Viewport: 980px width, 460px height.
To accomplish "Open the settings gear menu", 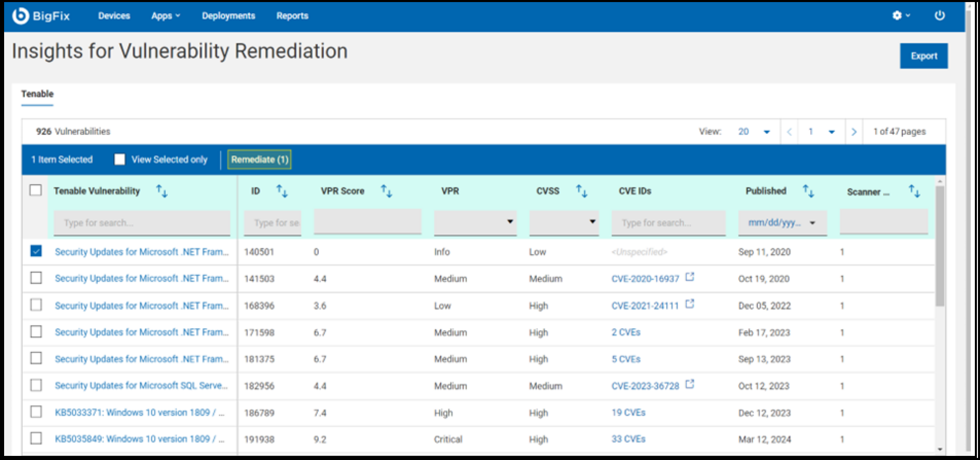I will point(900,15).
